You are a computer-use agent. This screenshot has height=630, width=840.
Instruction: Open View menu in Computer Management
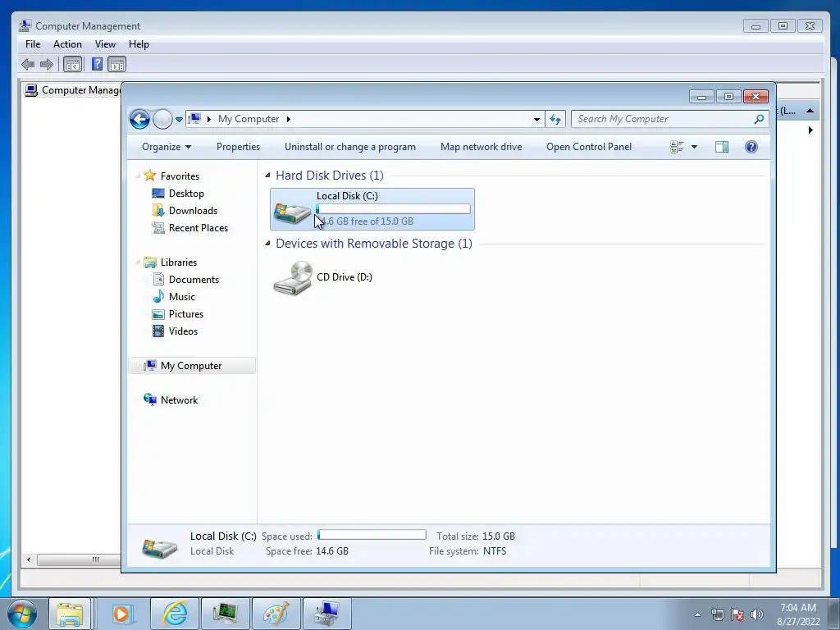click(x=105, y=44)
